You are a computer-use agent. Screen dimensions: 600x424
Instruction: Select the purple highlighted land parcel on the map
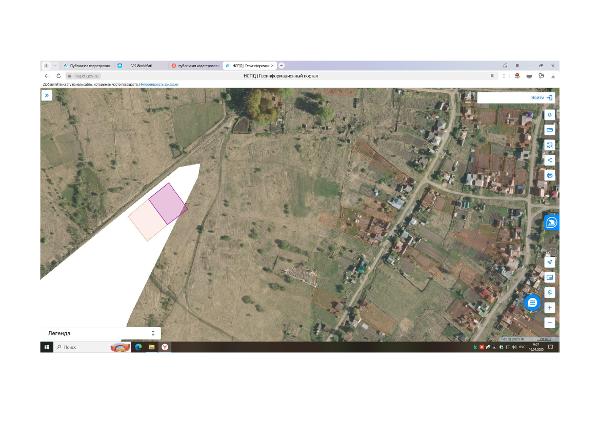tap(168, 203)
